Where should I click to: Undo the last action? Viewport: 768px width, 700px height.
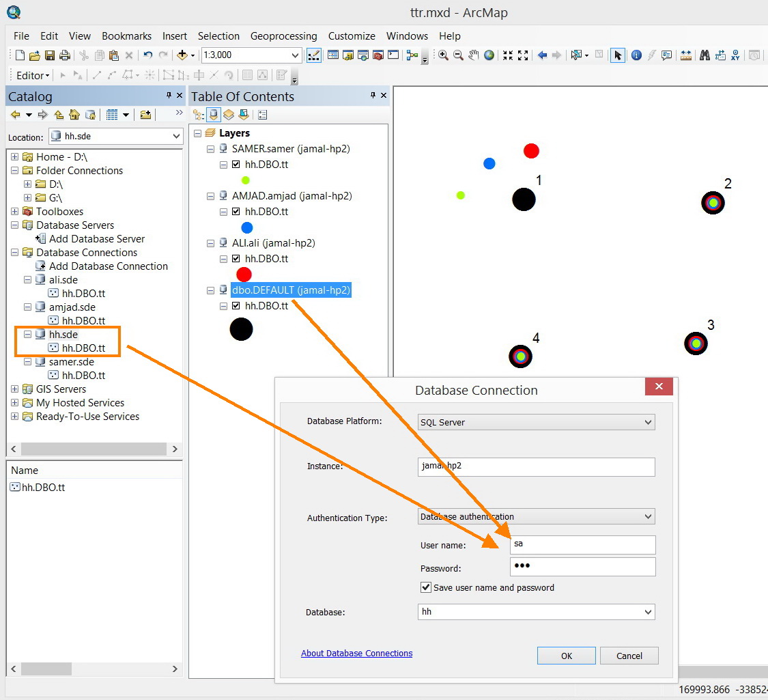(148, 55)
